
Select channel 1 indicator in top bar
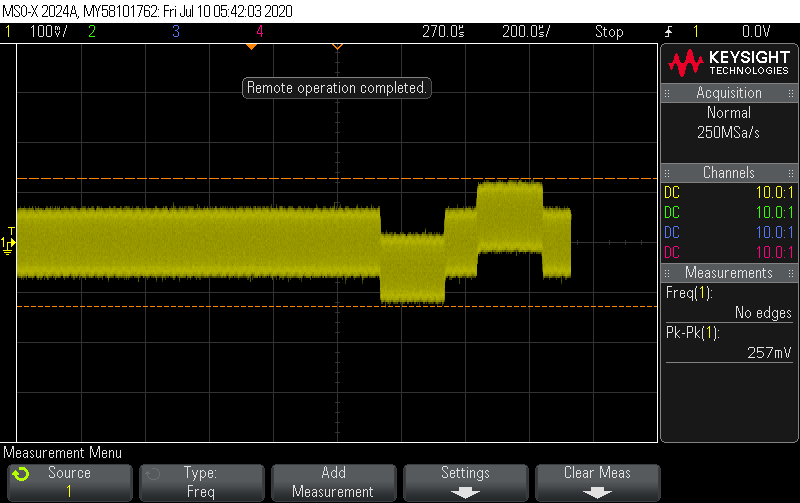point(8,32)
